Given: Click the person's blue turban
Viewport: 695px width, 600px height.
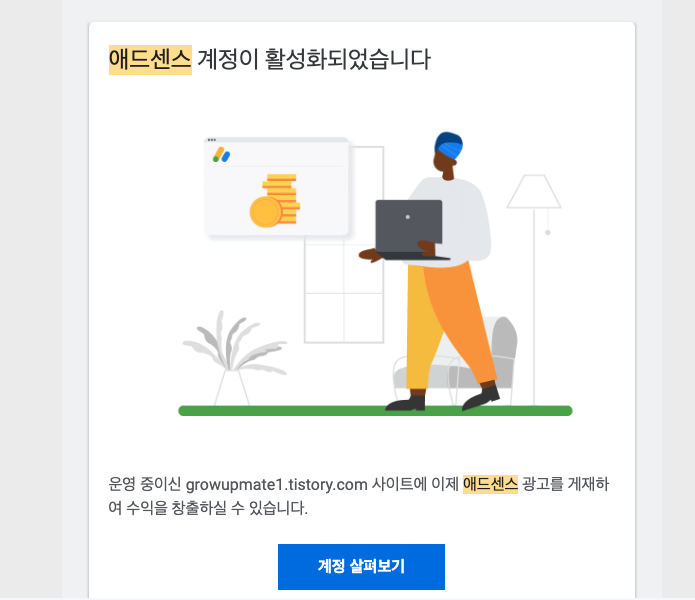Looking at the screenshot, I should pos(449,145).
